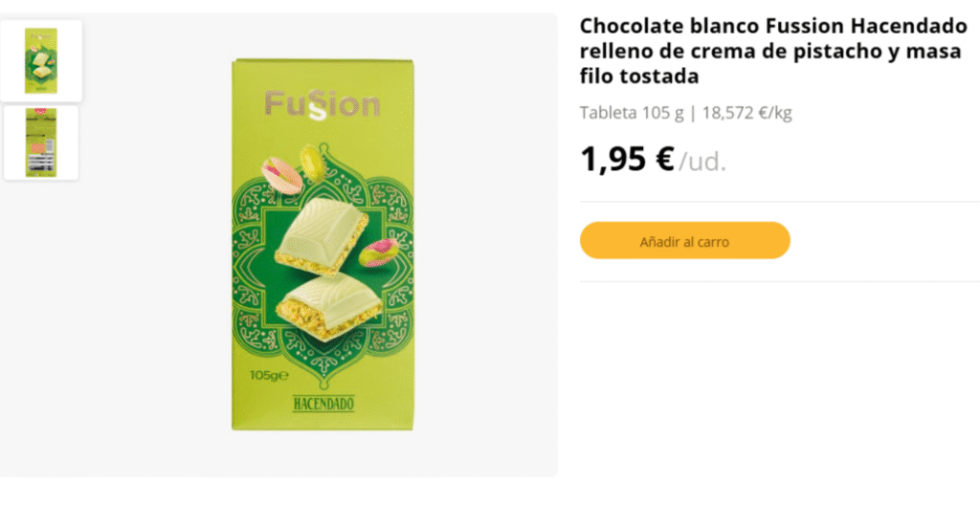
Task: Click the product title text
Action: [x=772, y=51]
